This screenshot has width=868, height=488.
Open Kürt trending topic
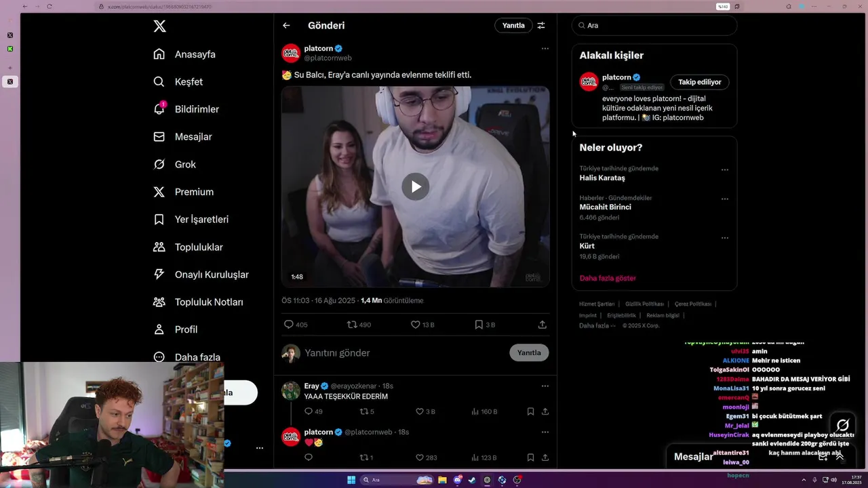click(587, 246)
